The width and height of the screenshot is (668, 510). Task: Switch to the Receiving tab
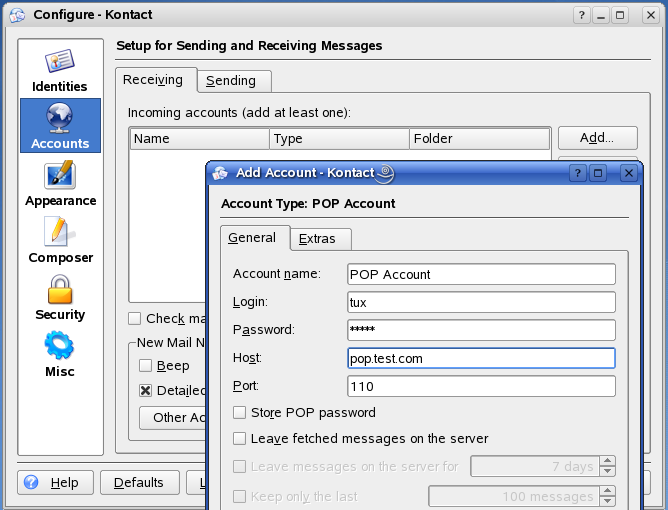156,80
